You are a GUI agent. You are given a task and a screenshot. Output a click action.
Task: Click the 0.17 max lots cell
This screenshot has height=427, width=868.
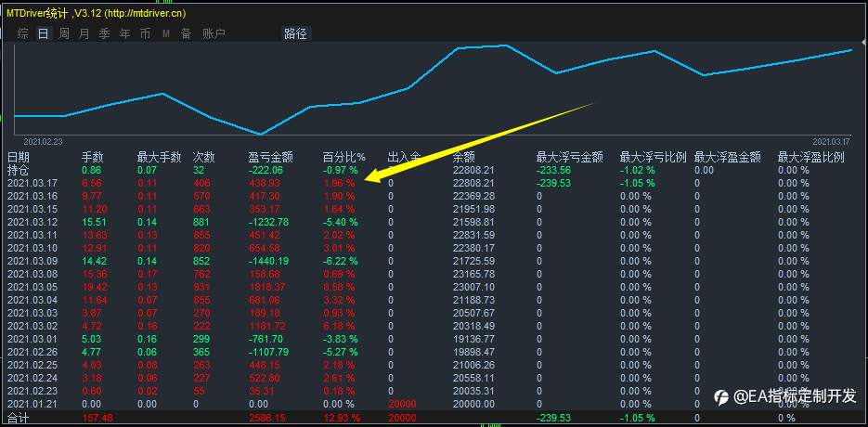(148, 274)
